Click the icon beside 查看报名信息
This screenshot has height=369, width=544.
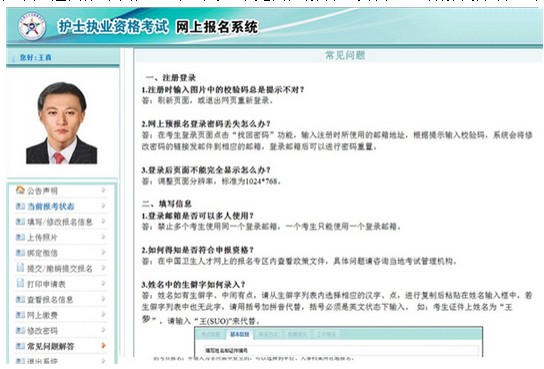[x=20, y=299]
